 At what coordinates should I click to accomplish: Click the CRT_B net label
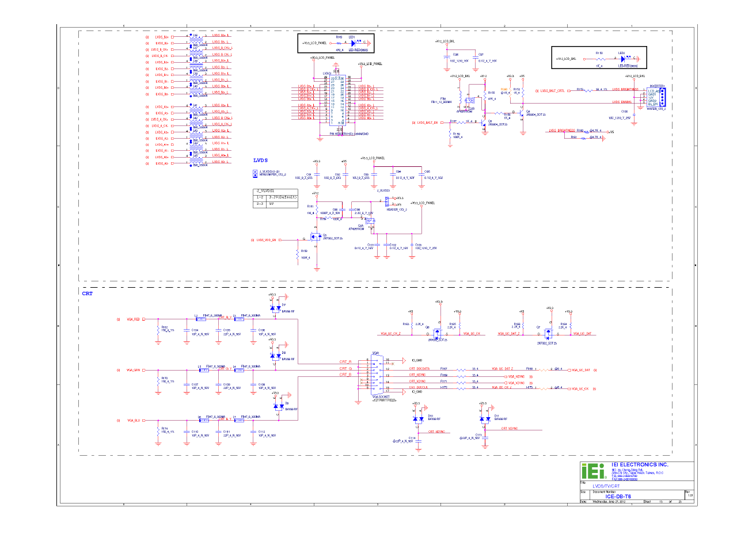click(x=345, y=375)
